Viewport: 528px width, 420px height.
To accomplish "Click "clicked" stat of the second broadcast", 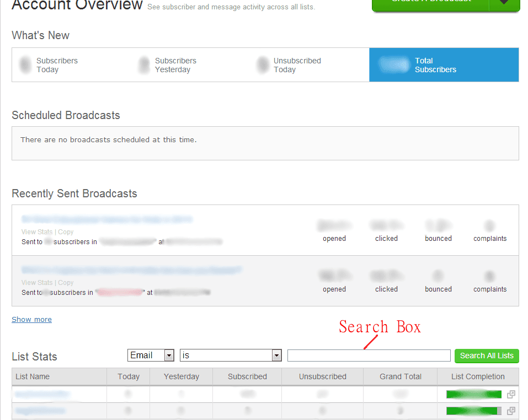I will (387, 282).
